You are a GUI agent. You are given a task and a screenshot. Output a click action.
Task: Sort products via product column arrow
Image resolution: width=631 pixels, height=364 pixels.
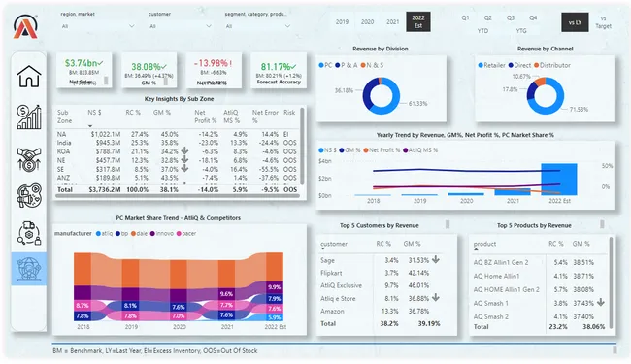pyautogui.click(x=476, y=249)
